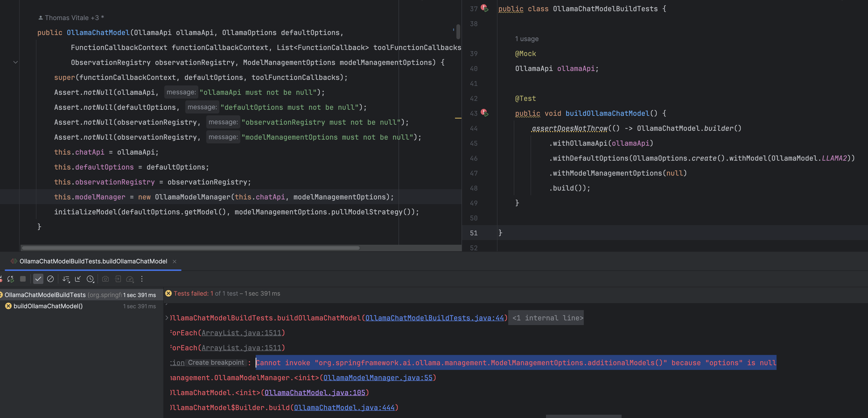Click failed status icon of buildOllamaChatModel()
Viewport: 868px width, 418px height.
pyautogui.click(x=8, y=306)
